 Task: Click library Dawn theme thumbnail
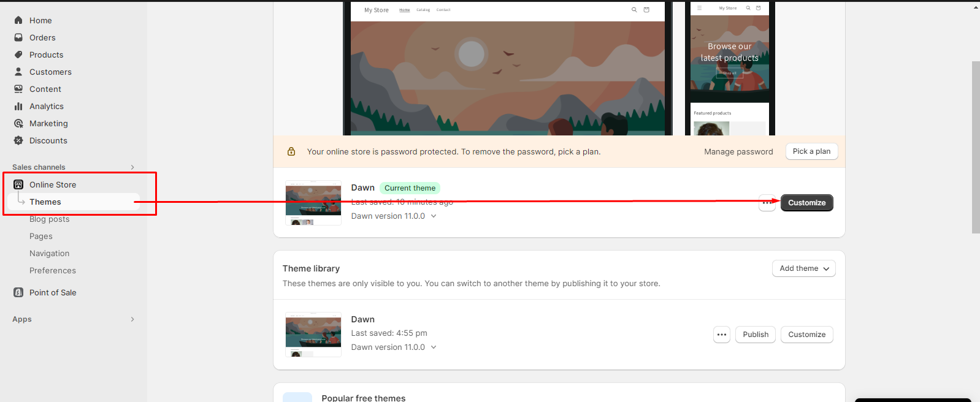tap(313, 335)
